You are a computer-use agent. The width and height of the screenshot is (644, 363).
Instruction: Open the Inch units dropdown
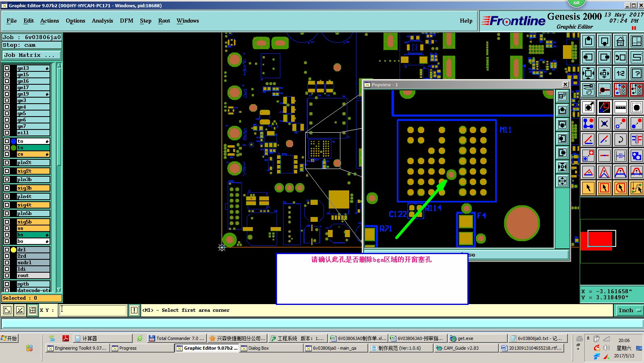pyautogui.click(x=629, y=310)
